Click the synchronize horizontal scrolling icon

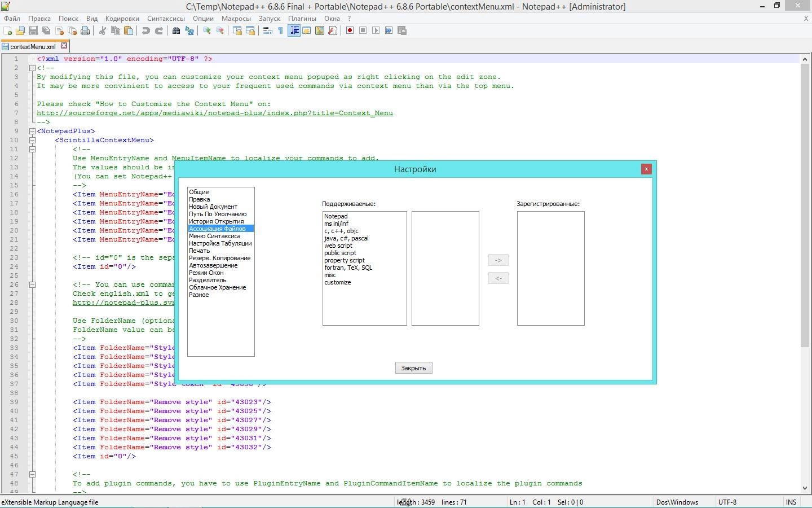pos(250,30)
